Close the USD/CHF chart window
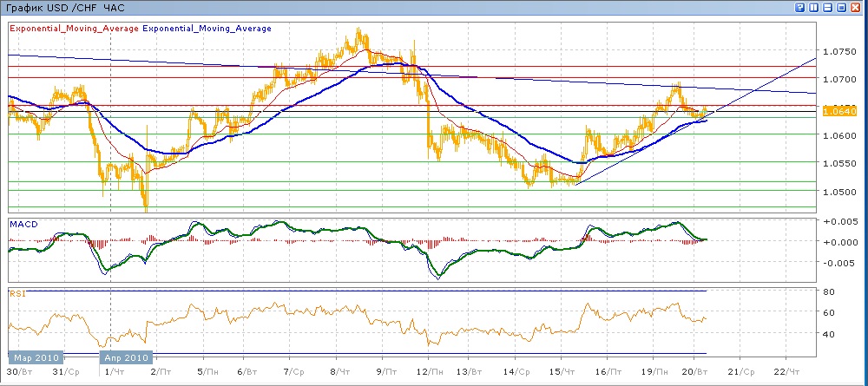868x386 pixels. 857,7
